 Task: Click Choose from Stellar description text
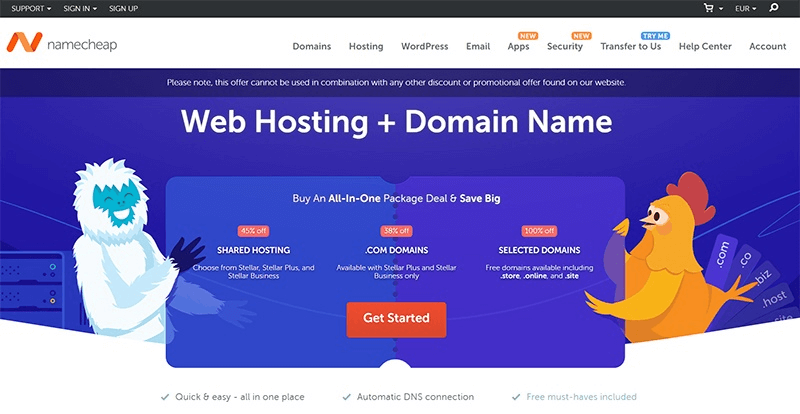pos(254,272)
